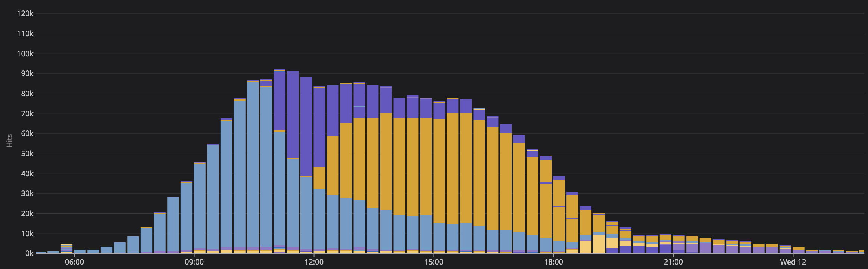This screenshot has width=868, height=269.
Task: Select the "50k" y-axis label
Action: (x=27, y=154)
